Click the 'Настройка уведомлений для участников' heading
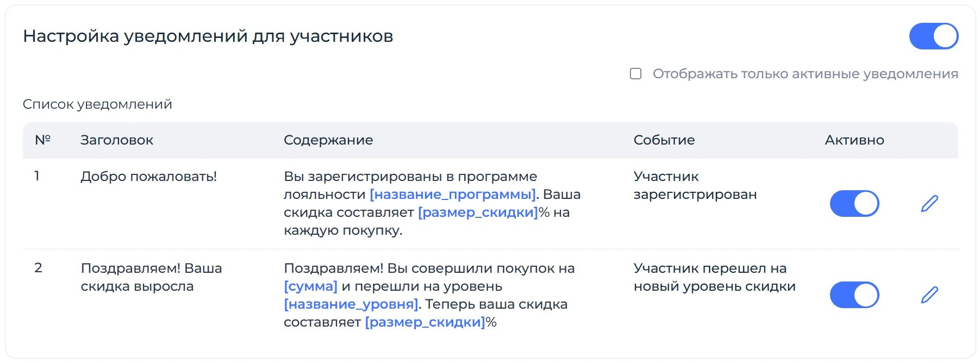The width and height of the screenshot is (980, 363). (208, 36)
